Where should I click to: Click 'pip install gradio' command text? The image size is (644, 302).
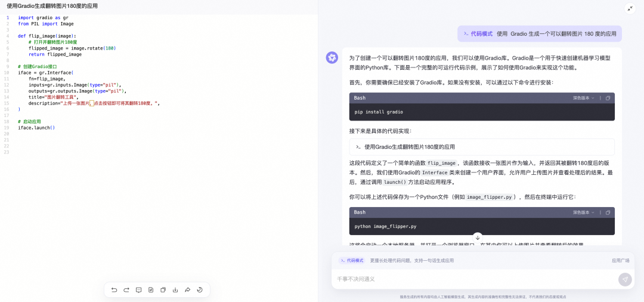379,112
